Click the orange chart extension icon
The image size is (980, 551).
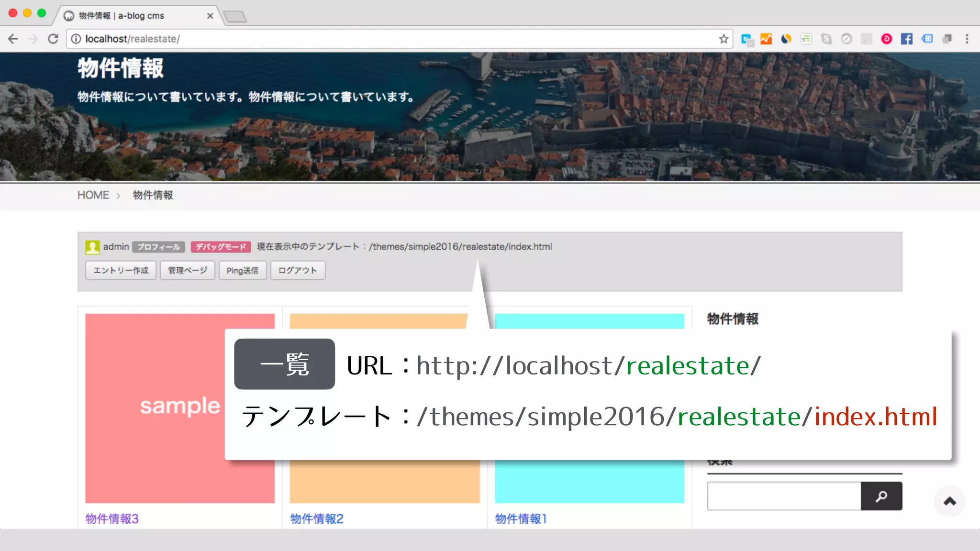point(766,39)
